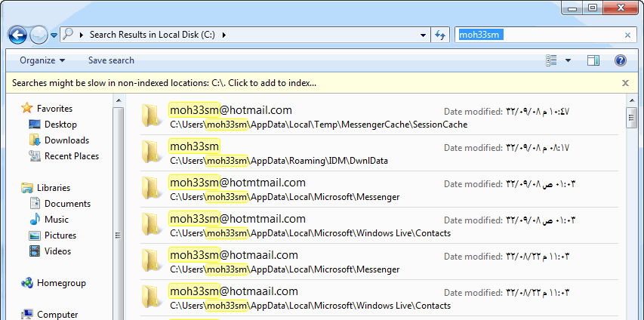This screenshot has width=644, height=320.
Task: Open the view options dropdown arrow
Action: tap(568, 60)
